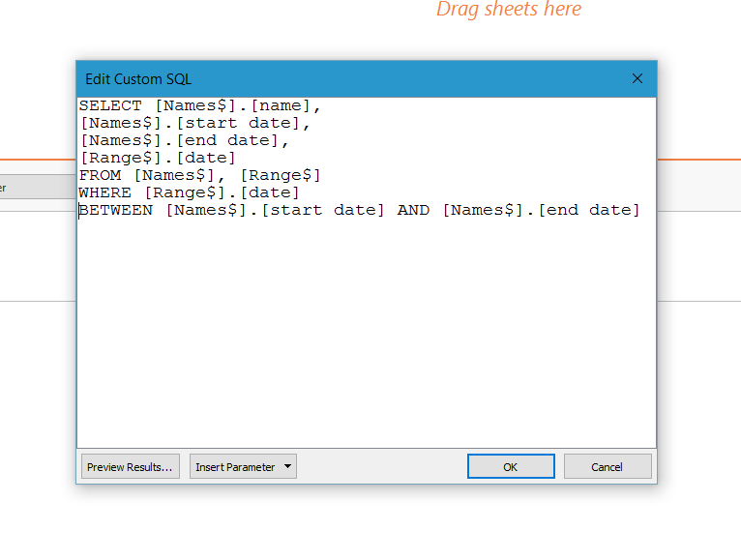Viewport: 741px width, 560px height.
Task: Cancel the custom SQL edit
Action: (608, 466)
